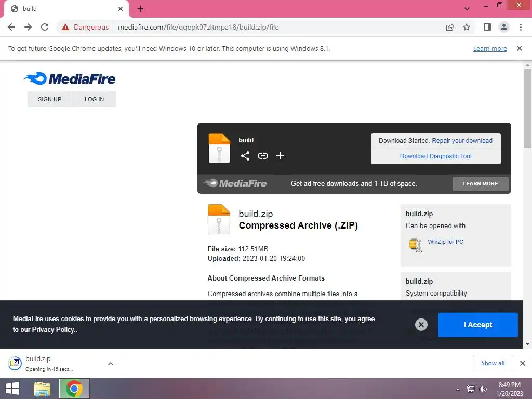Viewport: 532px width, 399px height.
Task: Open Download Diagnostic Tool link
Action: pos(436,156)
